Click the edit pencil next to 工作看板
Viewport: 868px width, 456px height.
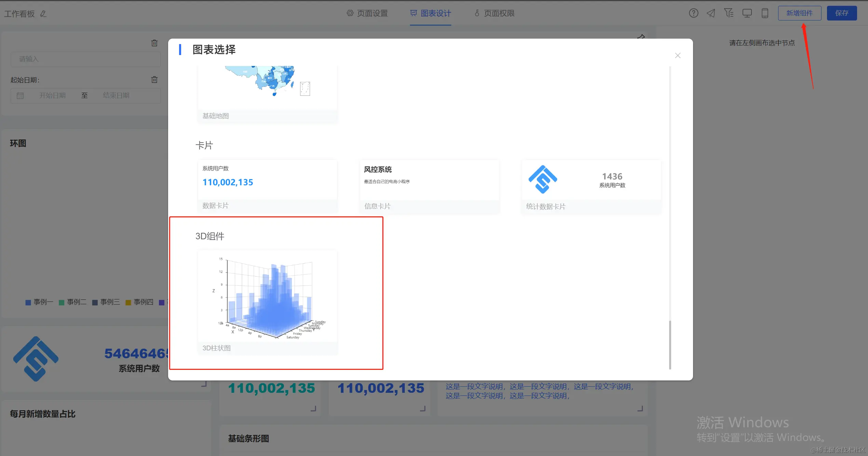(x=43, y=14)
